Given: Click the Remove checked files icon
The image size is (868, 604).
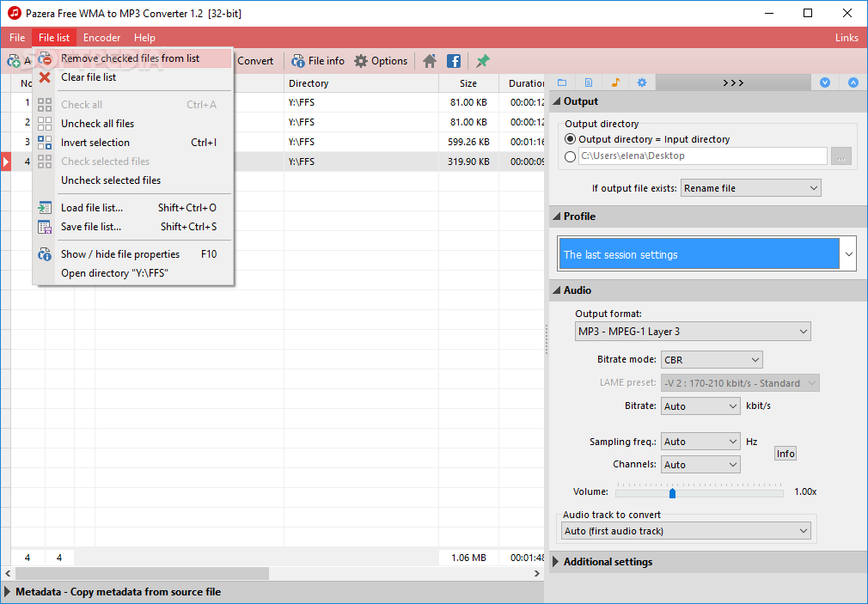Looking at the screenshot, I should (45, 58).
